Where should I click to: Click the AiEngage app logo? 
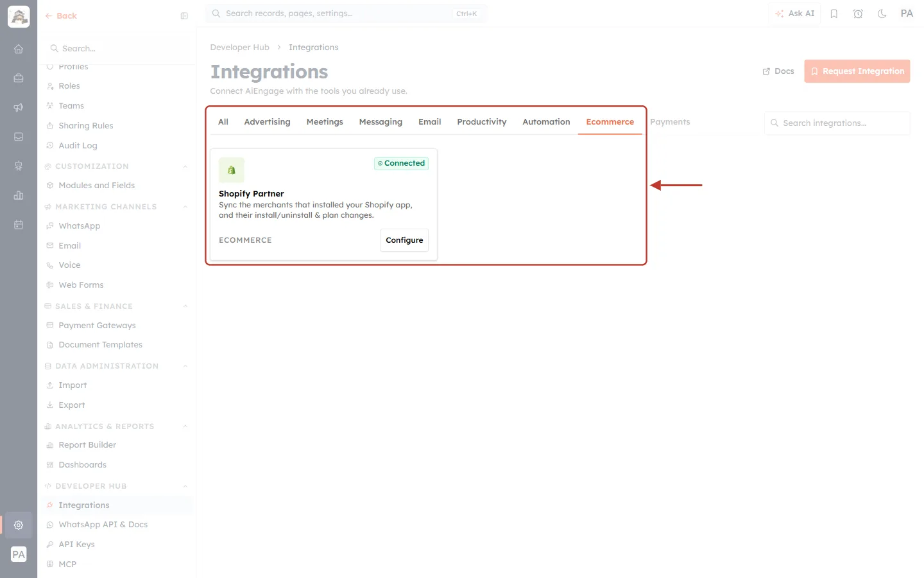19,17
